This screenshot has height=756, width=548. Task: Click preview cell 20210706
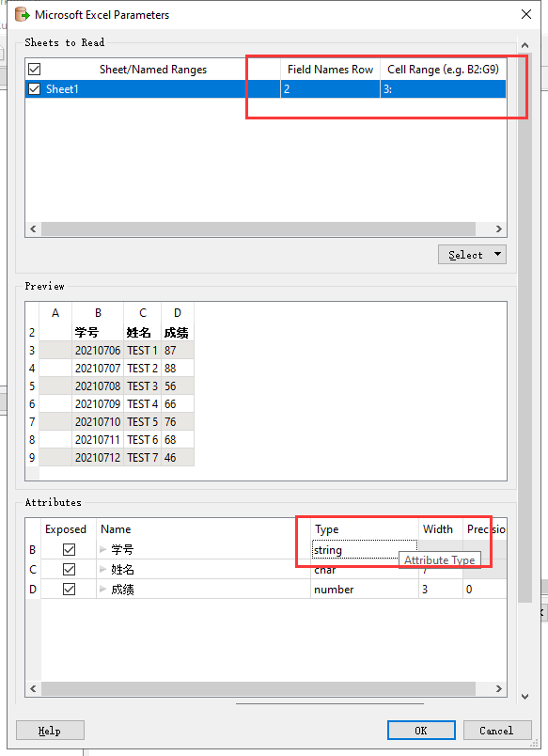[98, 351]
